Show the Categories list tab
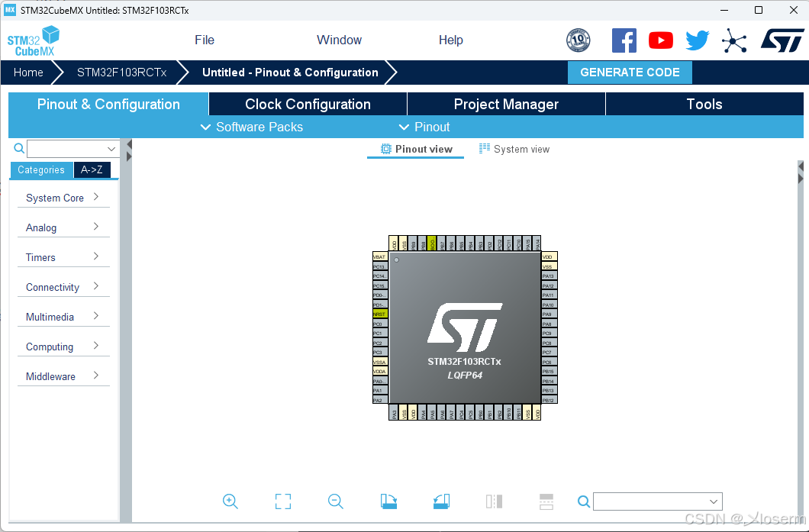Image resolution: width=809 pixels, height=532 pixels. tap(41, 169)
